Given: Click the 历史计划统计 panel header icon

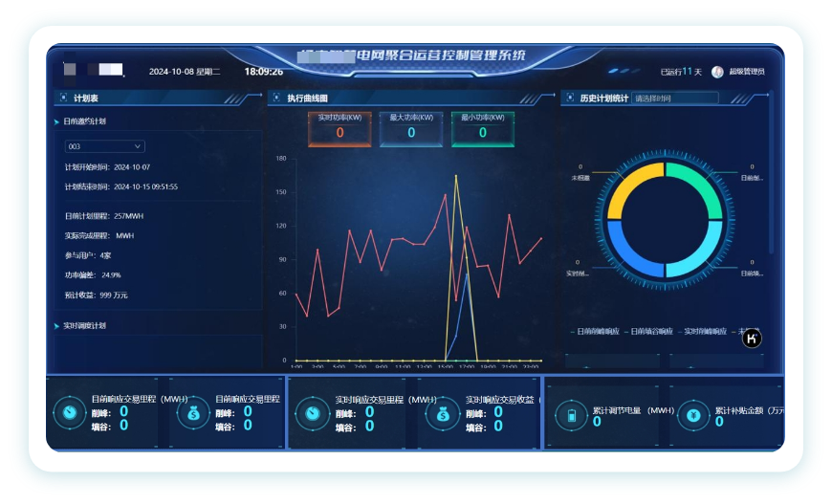Looking at the screenshot, I should click(x=570, y=98).
